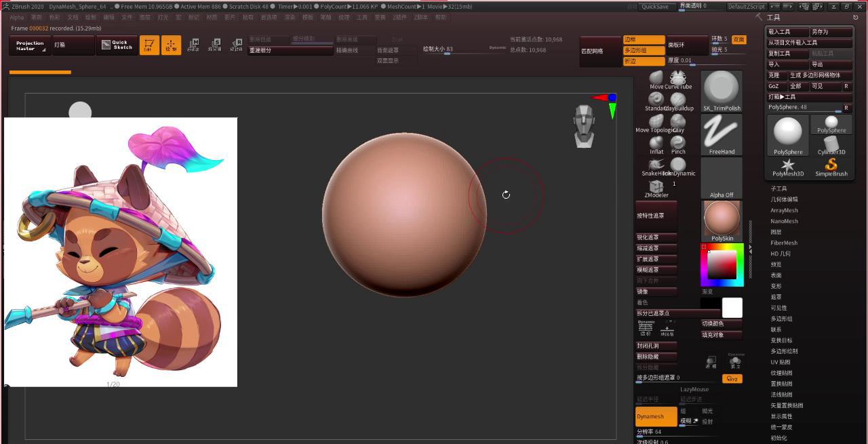The image size is (868, 444).
Task: Click the 匹配网格 button
Action: point(600,51)
